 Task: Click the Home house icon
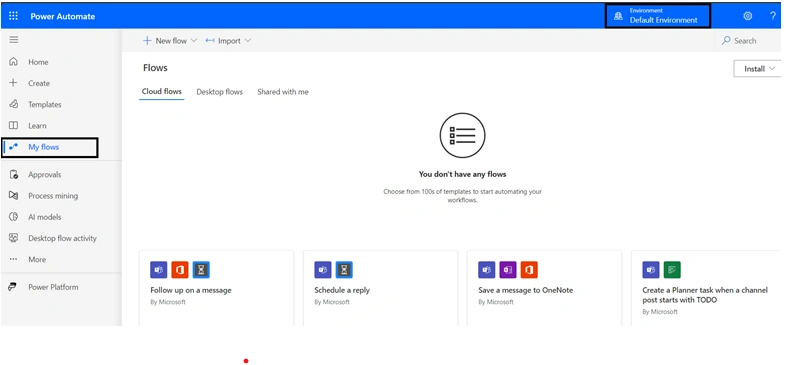[x=14, y=62]
